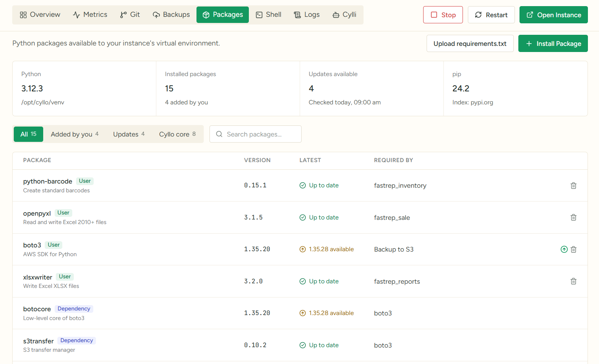Screen dimensions: 599x364
Task: Upgrade boto3 with the green arrow icon
Action: (x=564, y=249)
